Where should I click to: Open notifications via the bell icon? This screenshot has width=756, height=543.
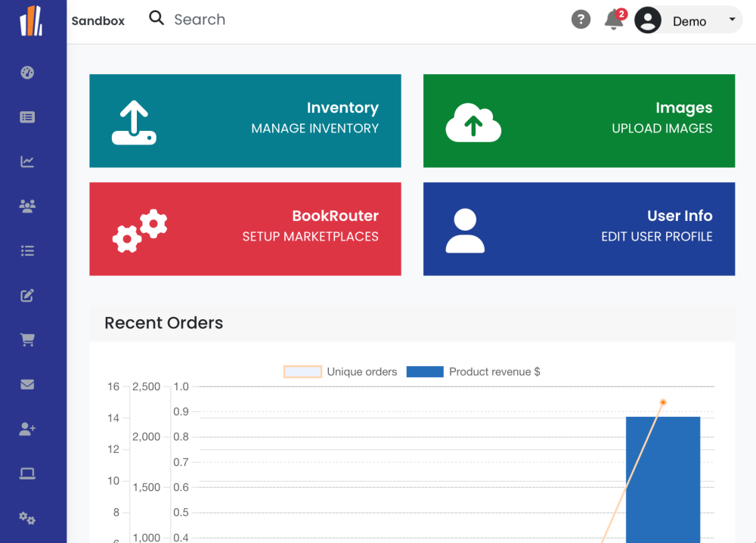pyautogui.click(x=614, y=20)
